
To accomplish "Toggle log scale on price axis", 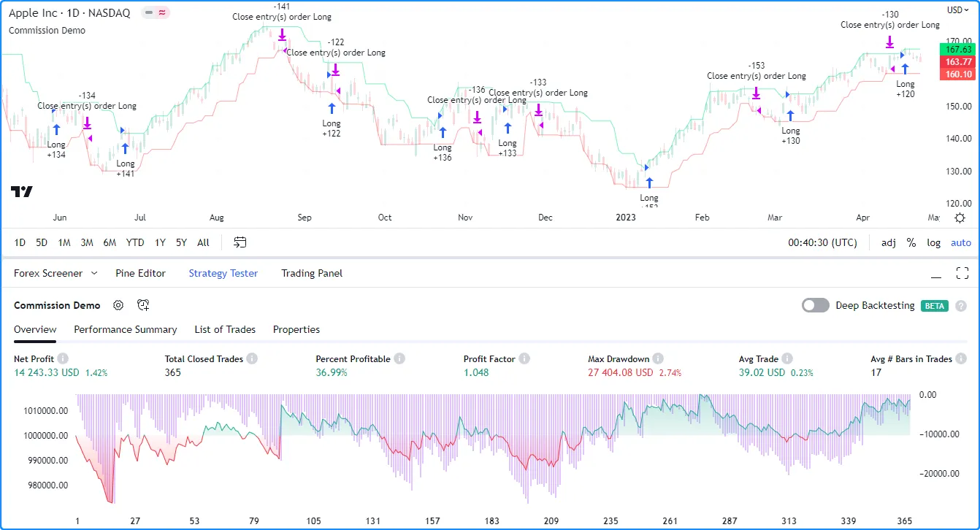I will (933, 242).
